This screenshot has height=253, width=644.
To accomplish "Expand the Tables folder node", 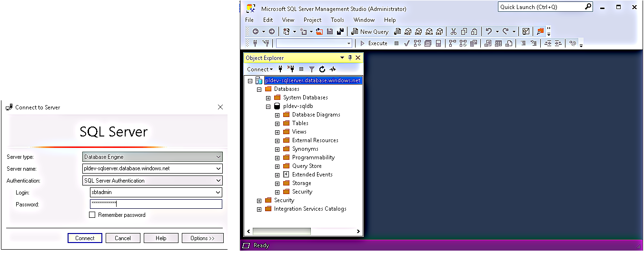I will [277, 123].
